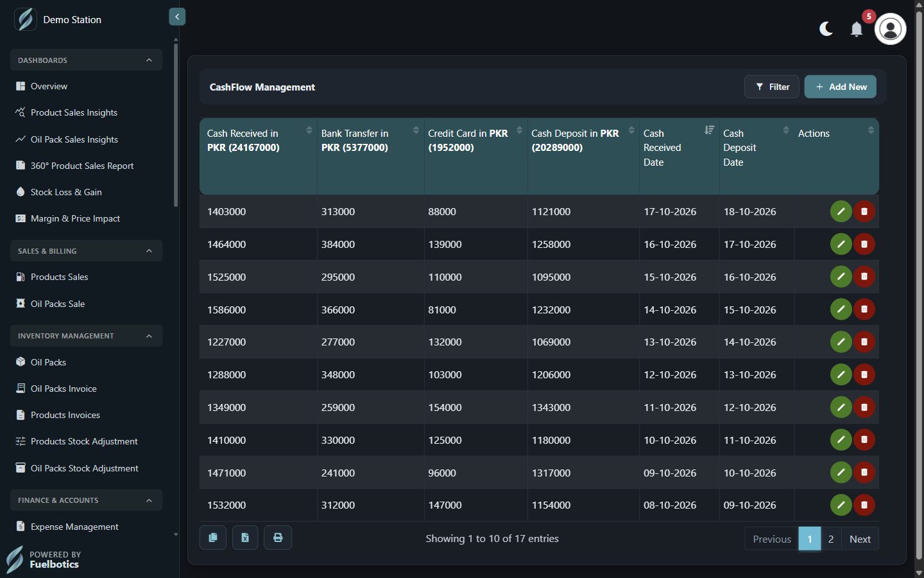Collapse the Finance & Accounts section
The width and height of the screenshot is (924, 578).
click(86, 500)
